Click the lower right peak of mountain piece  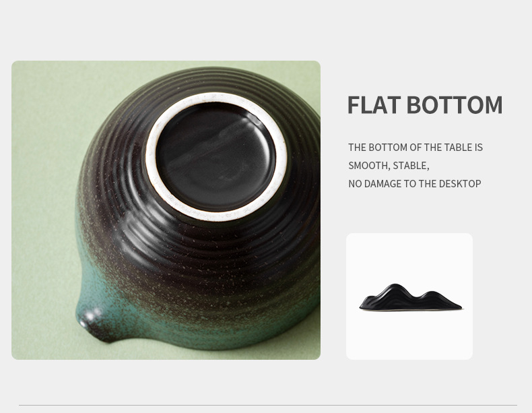pyautogui.click(x=432, y=294)
